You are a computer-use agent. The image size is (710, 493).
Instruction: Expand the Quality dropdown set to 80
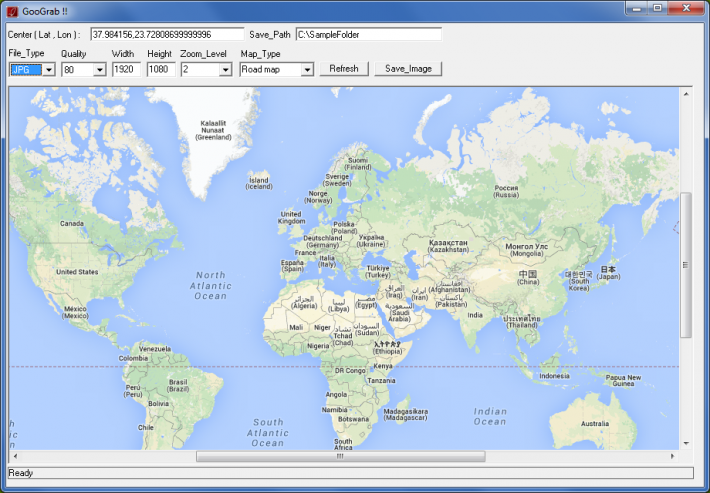click(100, 70)
